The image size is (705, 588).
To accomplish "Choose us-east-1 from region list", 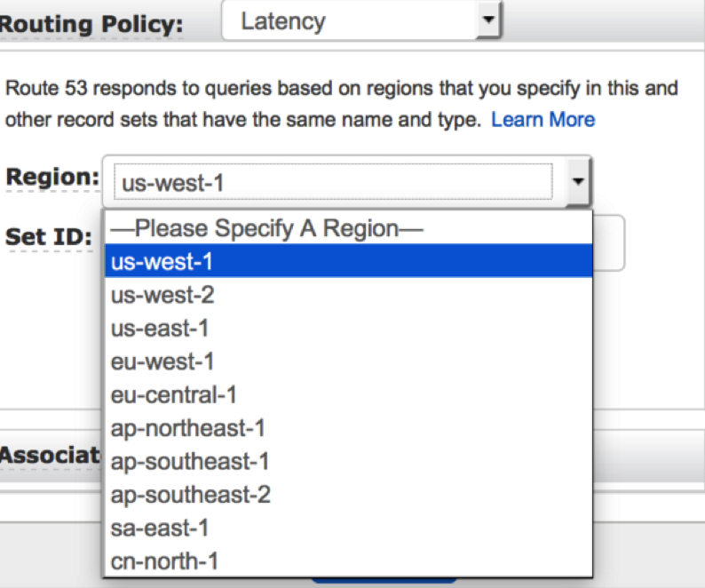I will point(348,328).
